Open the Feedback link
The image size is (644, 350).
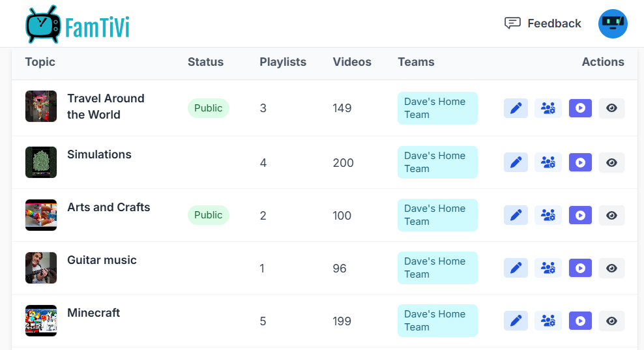point(542,23)
